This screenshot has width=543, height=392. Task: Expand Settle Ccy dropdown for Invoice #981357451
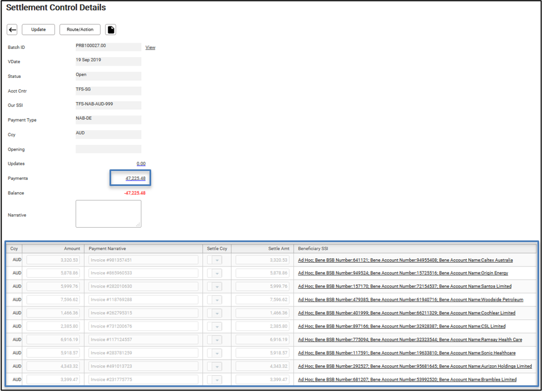click(215, 260)
